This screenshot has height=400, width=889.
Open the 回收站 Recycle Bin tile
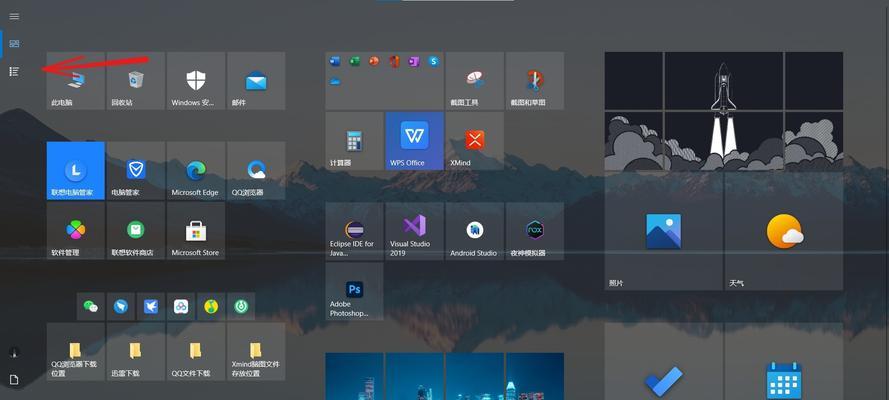coord(136,80)
